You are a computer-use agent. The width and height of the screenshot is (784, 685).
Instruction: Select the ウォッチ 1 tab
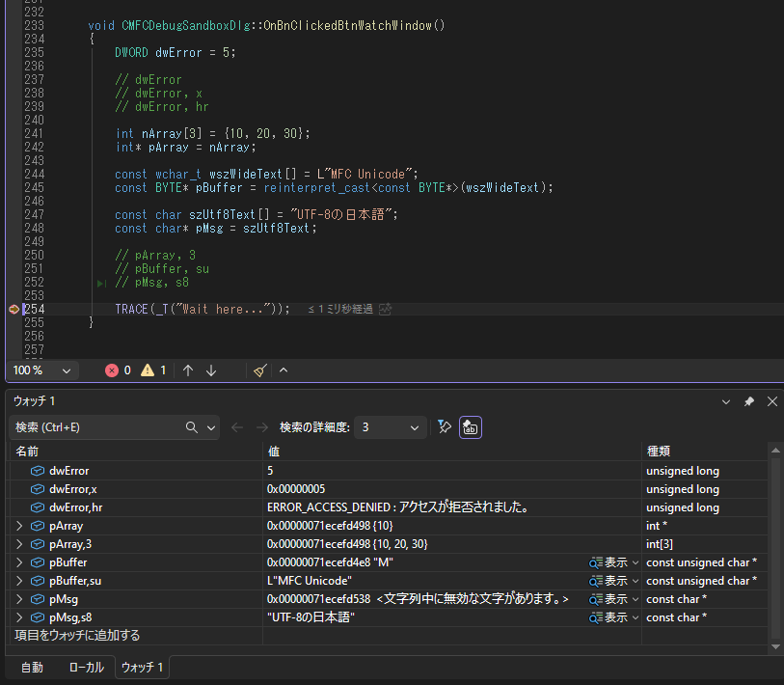[142, 668]
